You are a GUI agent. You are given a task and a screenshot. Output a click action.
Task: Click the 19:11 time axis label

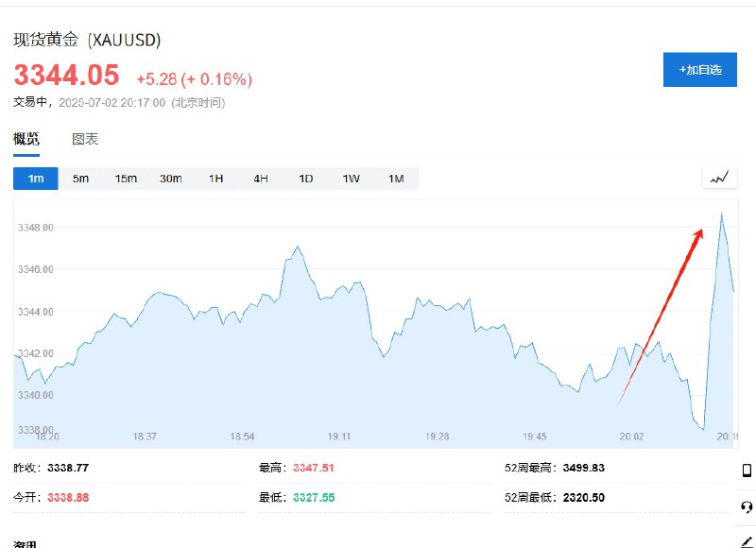pyautogui.click(x=339, y=437)
